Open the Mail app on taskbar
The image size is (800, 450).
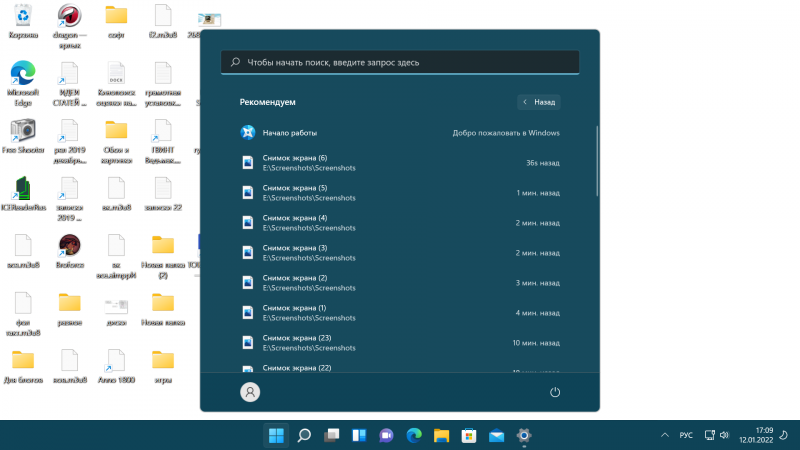496,435
